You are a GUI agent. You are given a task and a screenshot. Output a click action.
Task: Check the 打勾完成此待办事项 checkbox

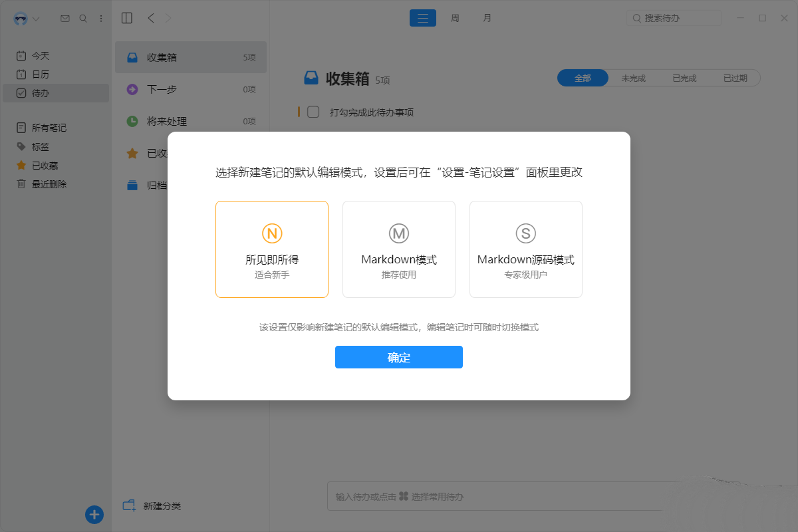click(313, 112)
